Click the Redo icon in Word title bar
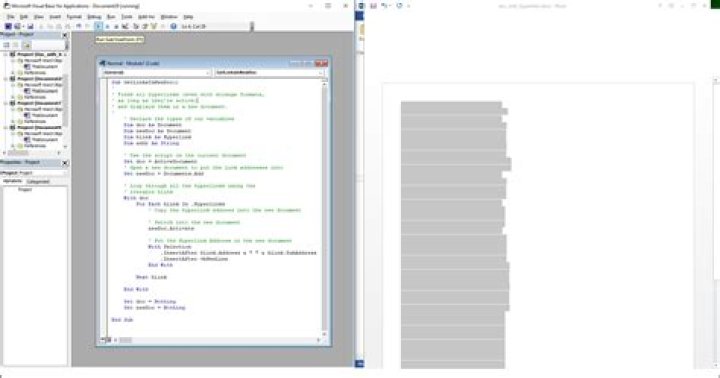Viewport: 720px width, 378px height. (399, 6)
